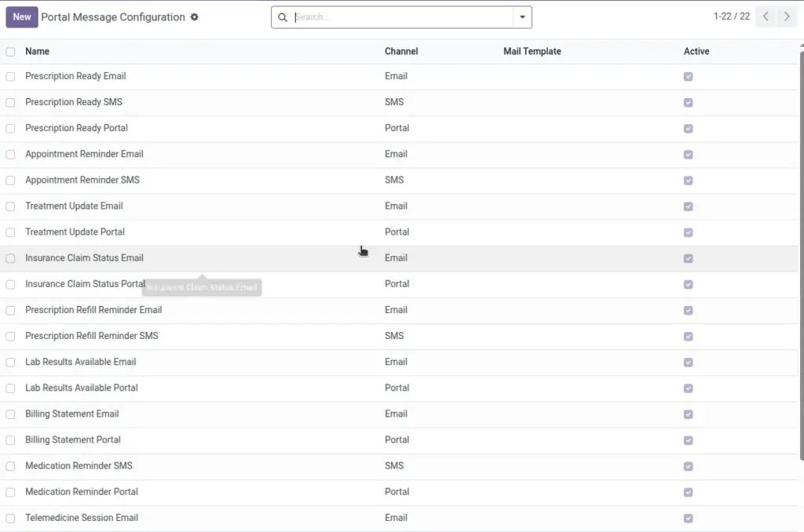Select the Billing Statement Portal row checkbox
Screen dimensions: 804x532
[x=10, y=440]
